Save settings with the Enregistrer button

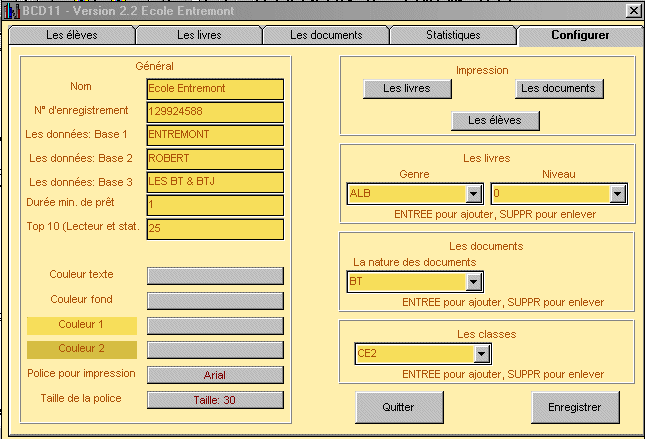(x=575, y=408)
